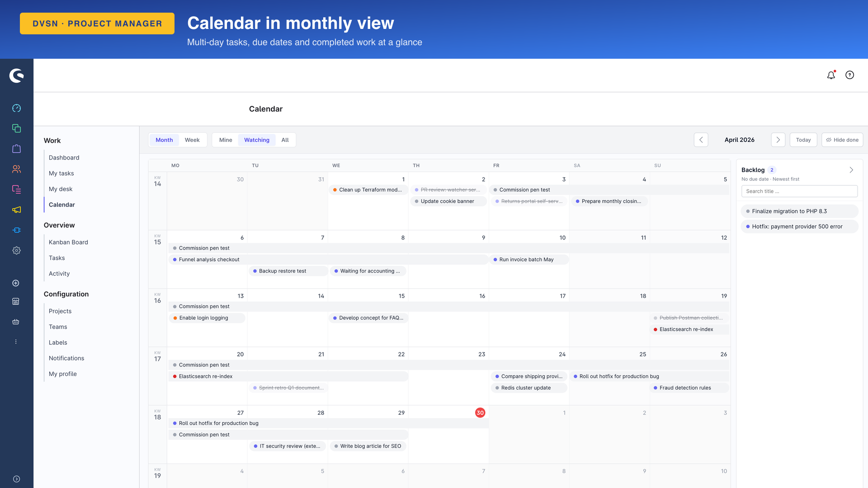The width and height of the screenshot is (868, 488).
Task: Open the help question mark icon
Action: coord(850,75)
